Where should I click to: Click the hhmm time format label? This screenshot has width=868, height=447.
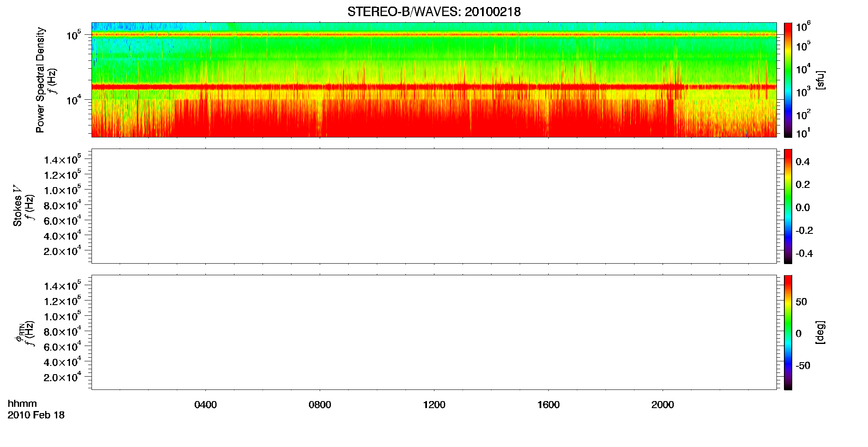click(x=22, y=404)
